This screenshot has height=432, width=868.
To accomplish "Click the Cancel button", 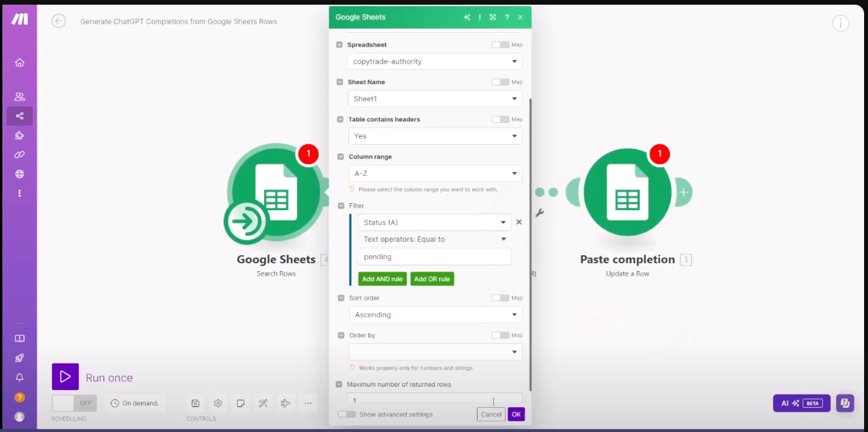I will (491, 414).
